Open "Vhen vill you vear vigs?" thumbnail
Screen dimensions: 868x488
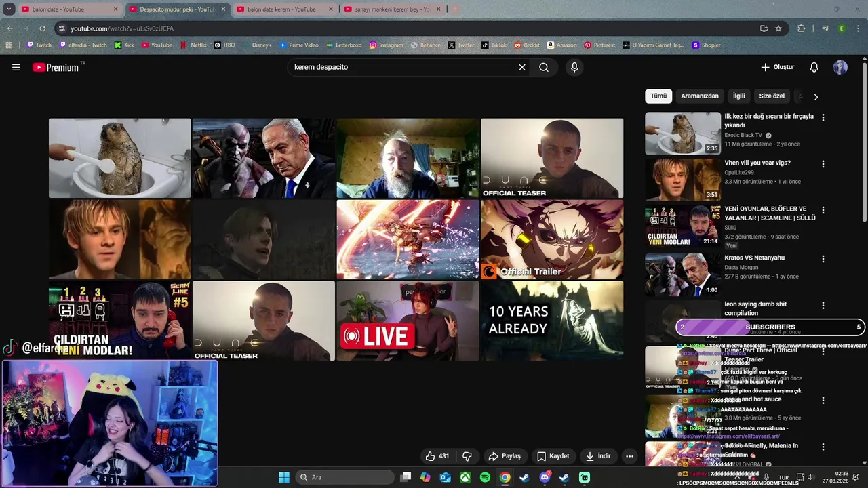tap(683, 180)
